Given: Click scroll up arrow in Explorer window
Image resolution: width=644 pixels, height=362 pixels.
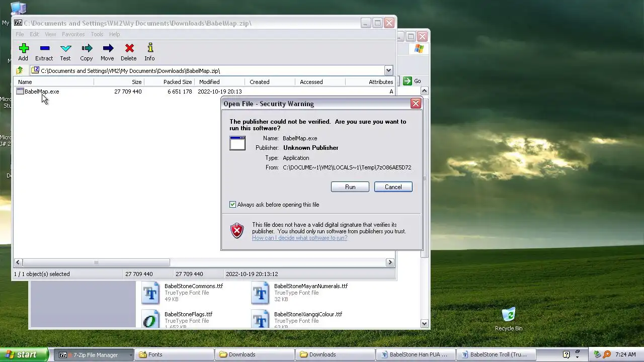Looking at the screenshot, I should click(424, 91).
